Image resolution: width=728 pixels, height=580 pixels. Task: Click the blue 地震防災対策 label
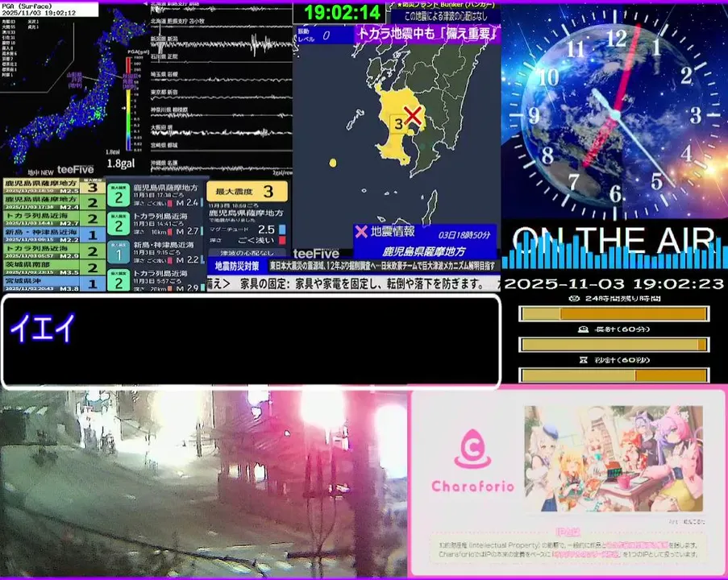point(237,266)
